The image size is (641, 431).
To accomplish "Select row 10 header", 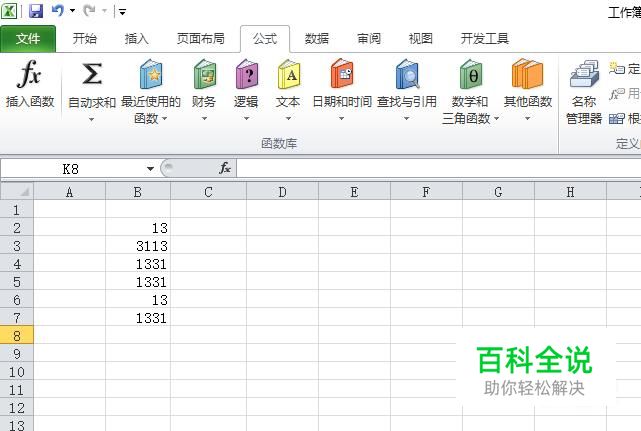I will pyautogui.click(x=17, y=372).
